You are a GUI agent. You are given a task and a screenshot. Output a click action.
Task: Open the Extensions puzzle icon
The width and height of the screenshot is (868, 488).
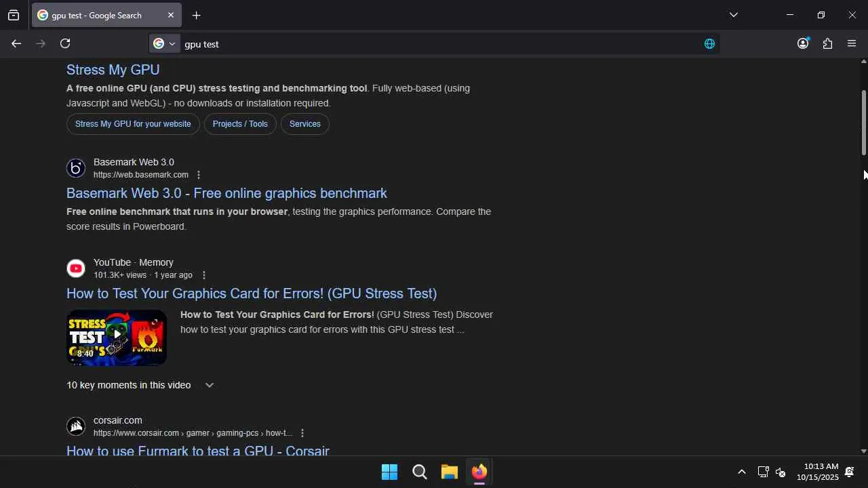827,43
